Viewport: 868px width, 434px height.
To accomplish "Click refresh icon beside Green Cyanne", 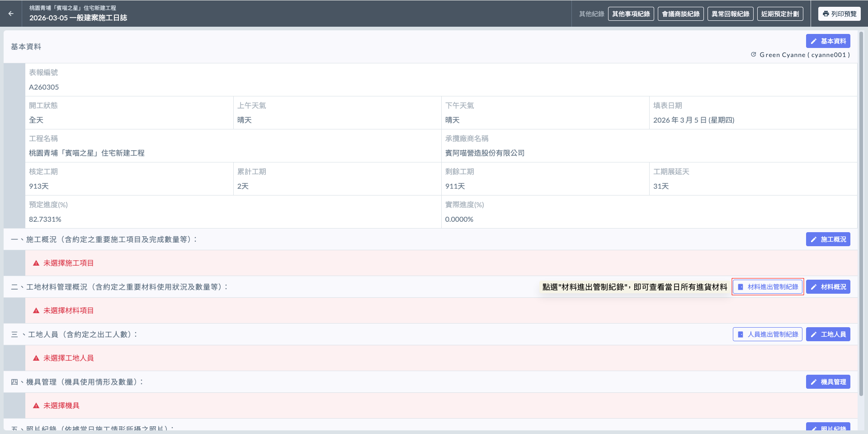I will point(754,55).
